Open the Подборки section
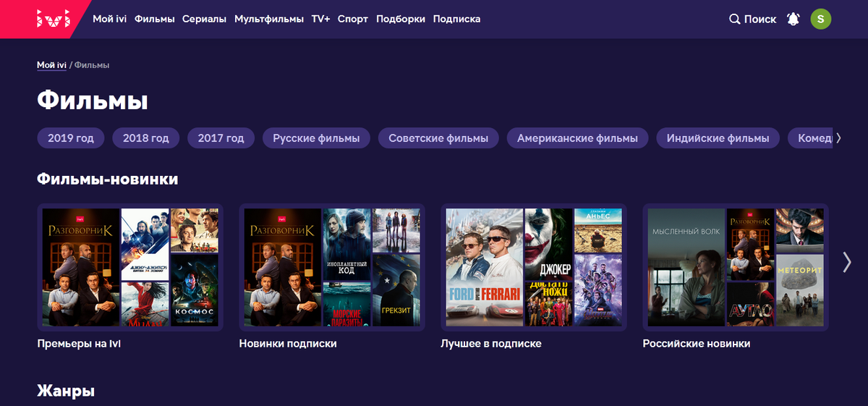 pos(401,19)
